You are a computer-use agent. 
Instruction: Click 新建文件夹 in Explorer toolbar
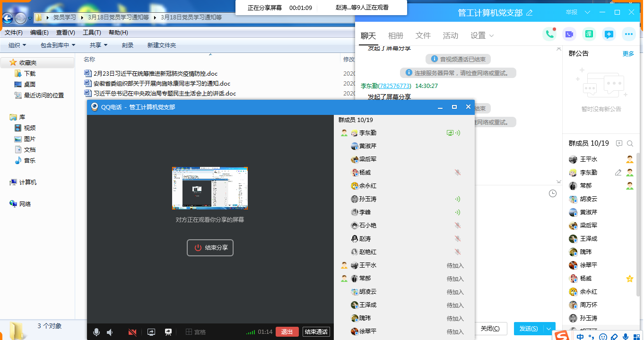[x=161, y=45]
